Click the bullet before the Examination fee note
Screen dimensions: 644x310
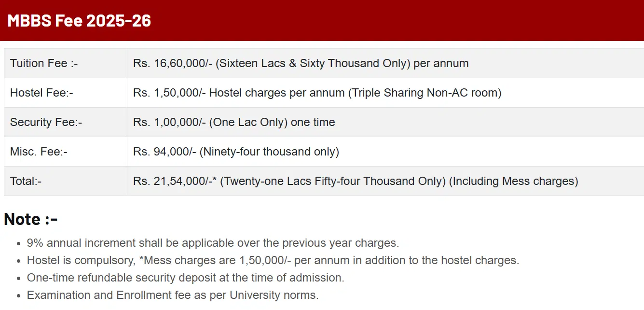(18, 296)
